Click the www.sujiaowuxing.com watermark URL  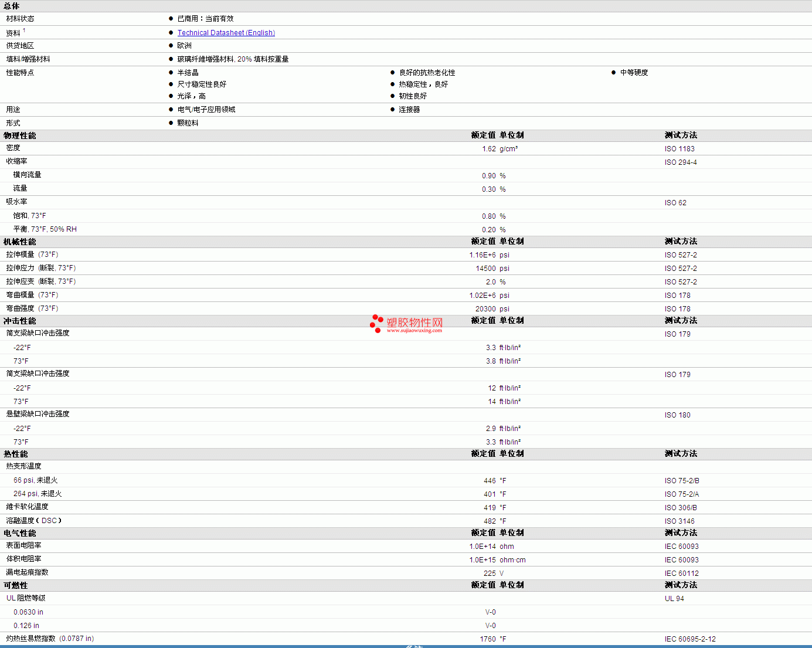tap(414, 331)
